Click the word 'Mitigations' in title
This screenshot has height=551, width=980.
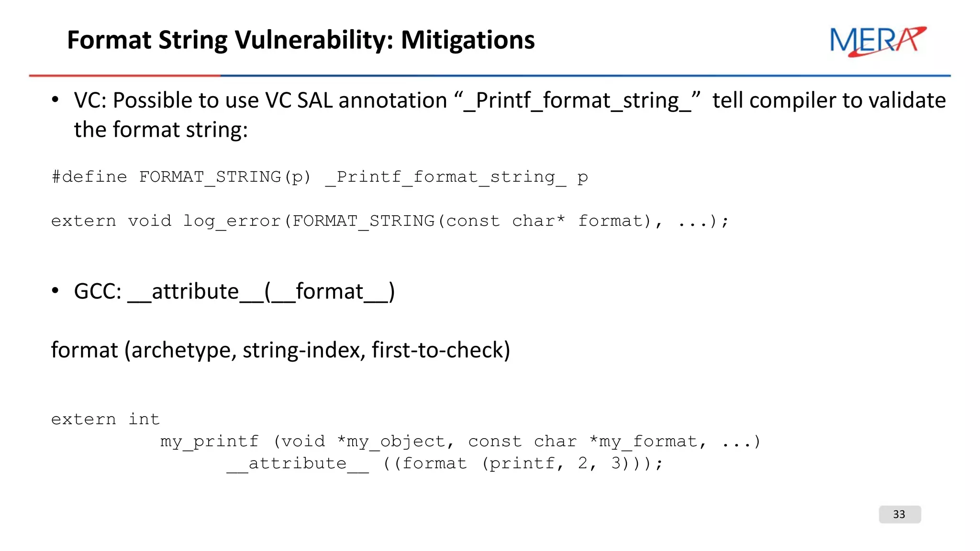point(468,40)
